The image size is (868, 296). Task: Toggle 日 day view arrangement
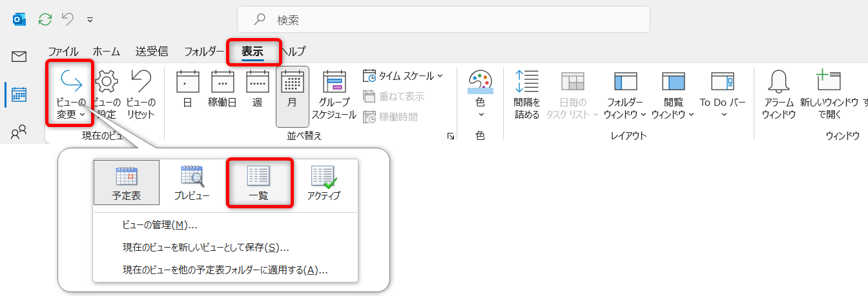(x=187, y=90)
